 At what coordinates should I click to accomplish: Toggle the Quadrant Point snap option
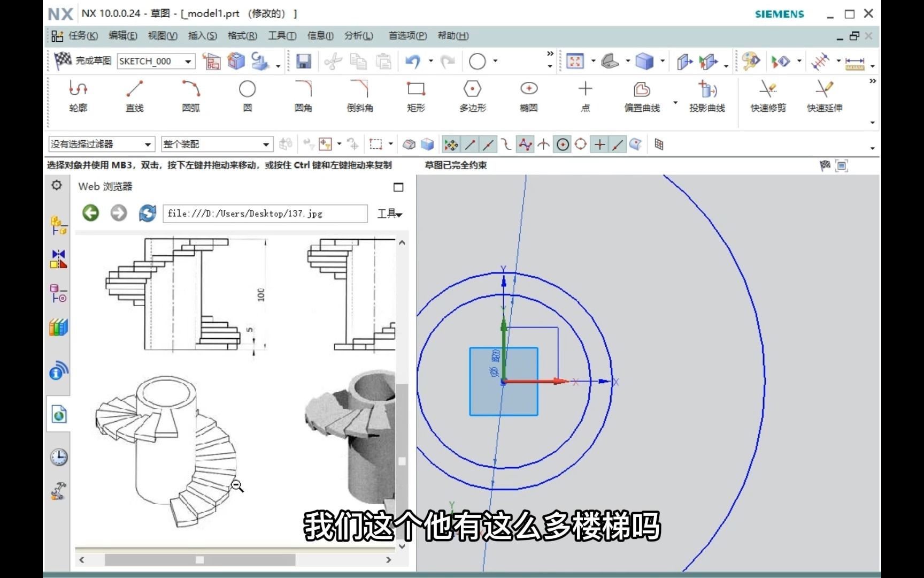[x=581, y=144]
